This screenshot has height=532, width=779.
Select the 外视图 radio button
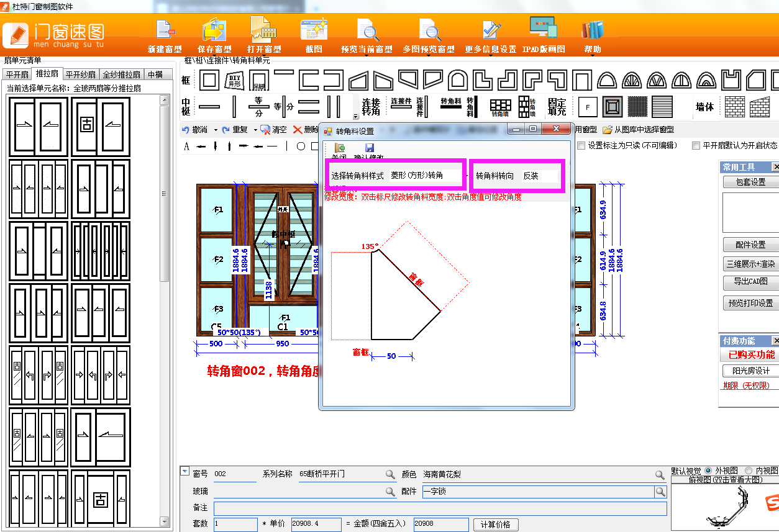pos(709,471)
